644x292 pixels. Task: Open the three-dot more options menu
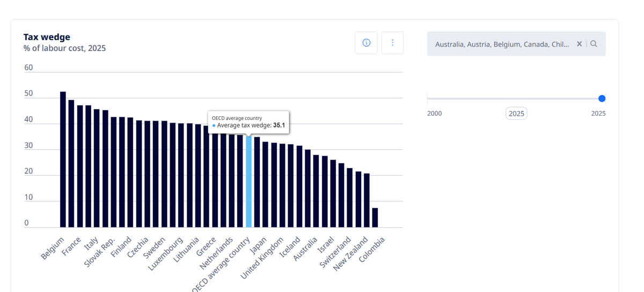(392, 43)
